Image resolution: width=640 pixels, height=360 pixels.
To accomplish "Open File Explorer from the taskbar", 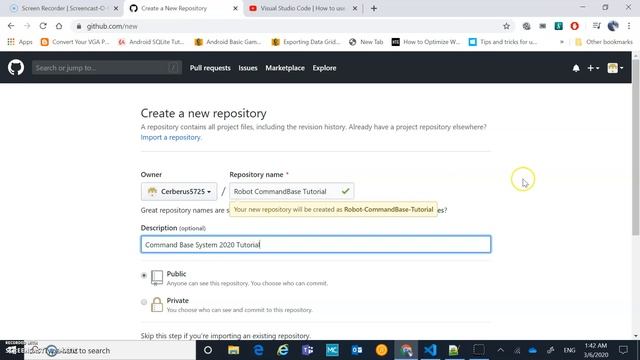I will (233, 350).
